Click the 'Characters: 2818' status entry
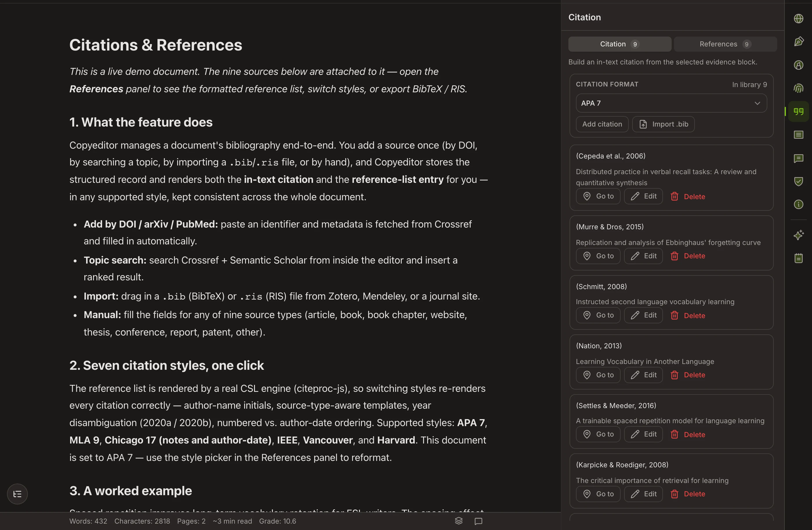812x530 pixels. pos(142,521)
